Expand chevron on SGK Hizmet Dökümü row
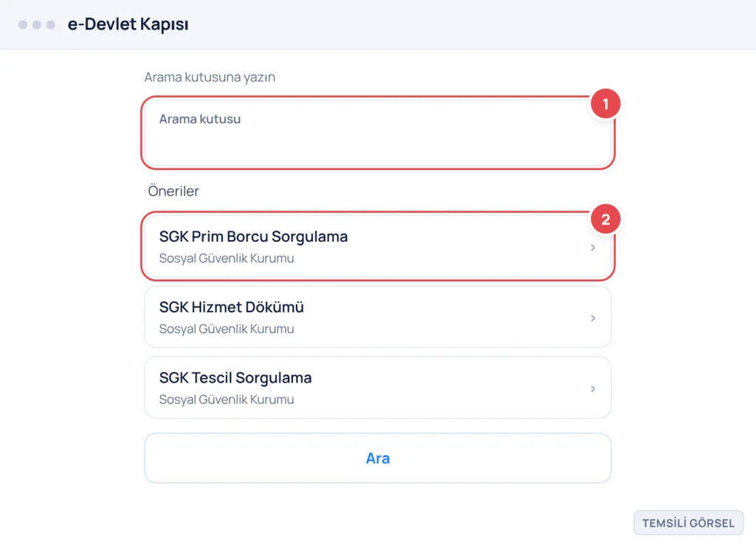 (593, 318)
